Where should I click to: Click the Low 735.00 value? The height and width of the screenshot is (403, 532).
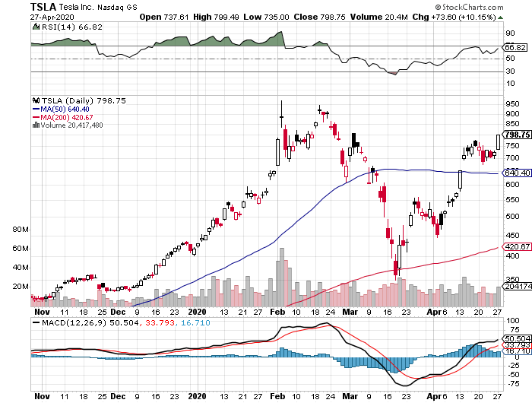266,17
